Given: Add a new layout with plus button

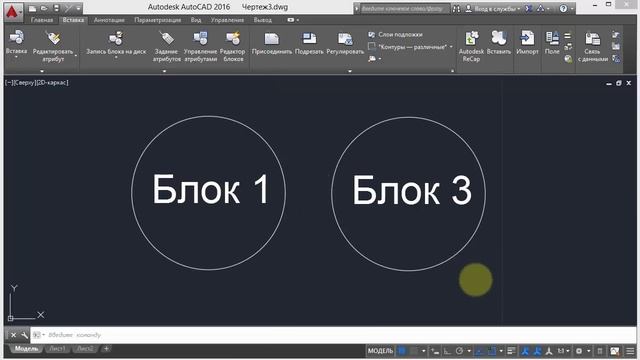Looking at the screenshot, I should pos(106,349).
